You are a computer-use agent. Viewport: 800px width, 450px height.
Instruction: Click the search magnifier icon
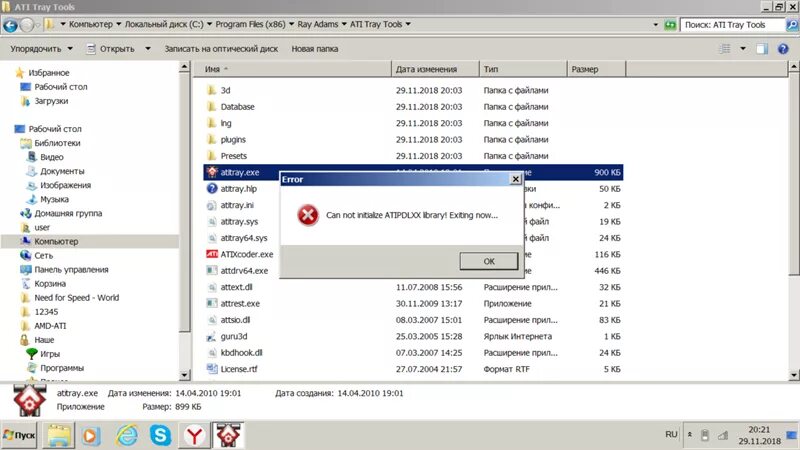click(x=792, y=24)
